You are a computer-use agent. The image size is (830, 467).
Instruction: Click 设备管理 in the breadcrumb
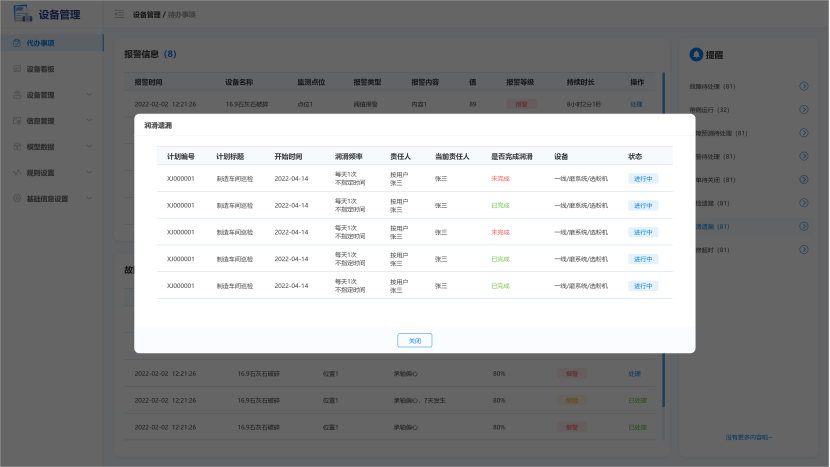coord(146,15)
